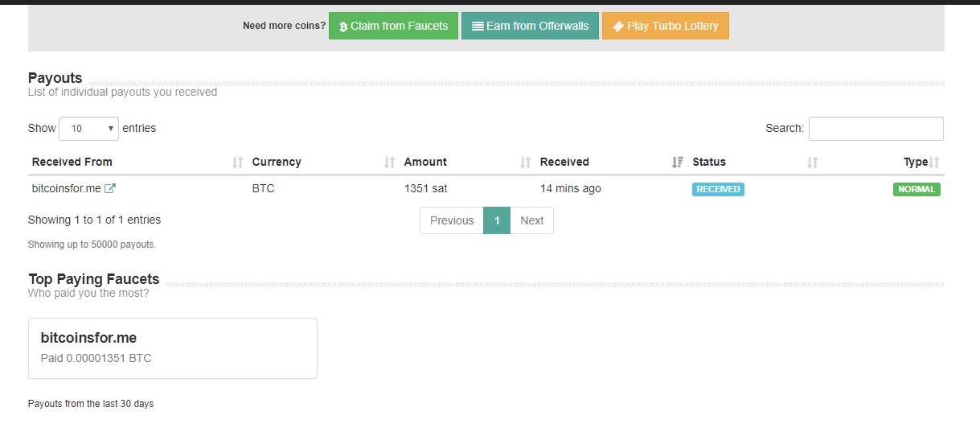This screenshot has height=436, width=980.
Task: Play Turbo Lottery button
Action: (665, 26)
